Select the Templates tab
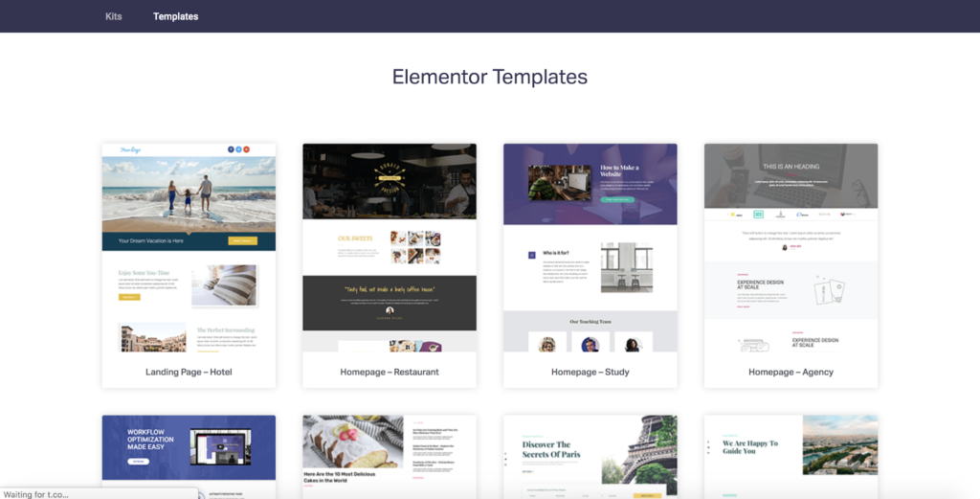Image resolution: width=980 pixels, height=499 pixels. point(176,16)
